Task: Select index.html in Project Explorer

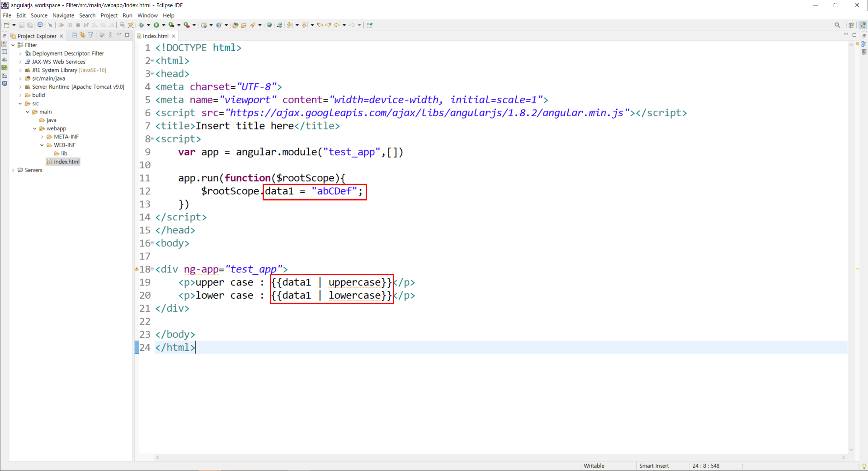Action: click(x=63, y=162)
